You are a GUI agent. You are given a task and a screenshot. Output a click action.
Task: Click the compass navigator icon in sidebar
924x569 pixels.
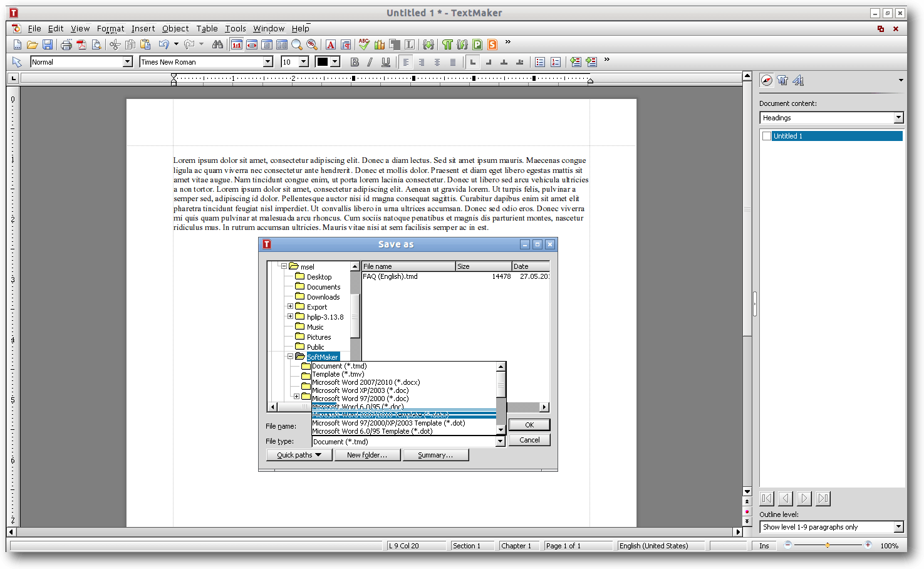(767, 80)
